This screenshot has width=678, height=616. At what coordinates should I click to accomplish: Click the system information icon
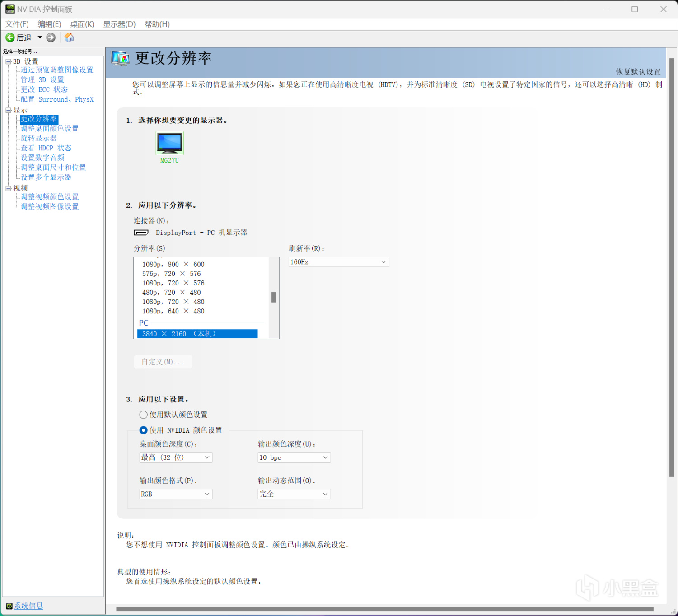(9, 606)
